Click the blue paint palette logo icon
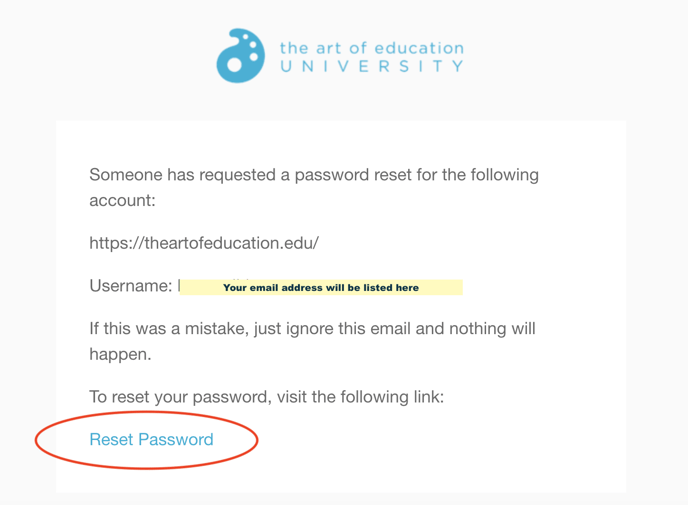This screenshot has height=505, width=688. coord(240,56)
